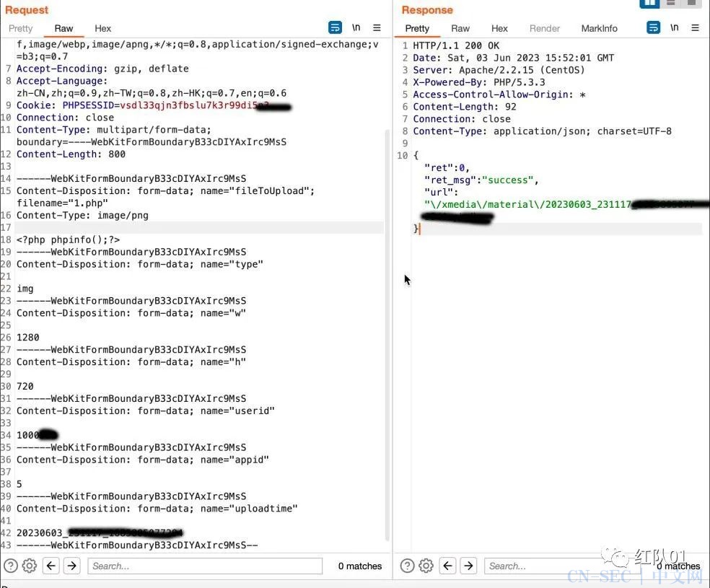The image size is (710, 588).
Task: Click the filename="1.php" text
Action: click(63, 203)
